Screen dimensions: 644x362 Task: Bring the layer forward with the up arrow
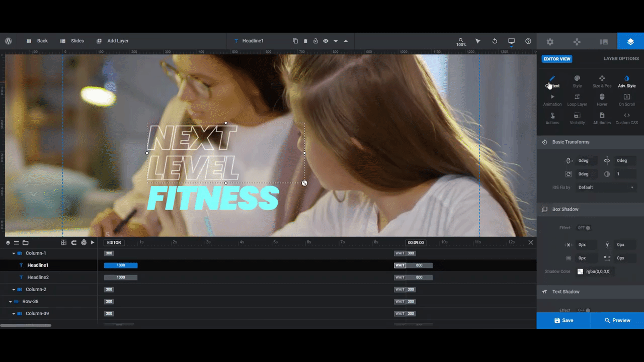click(x=346, y=41)
